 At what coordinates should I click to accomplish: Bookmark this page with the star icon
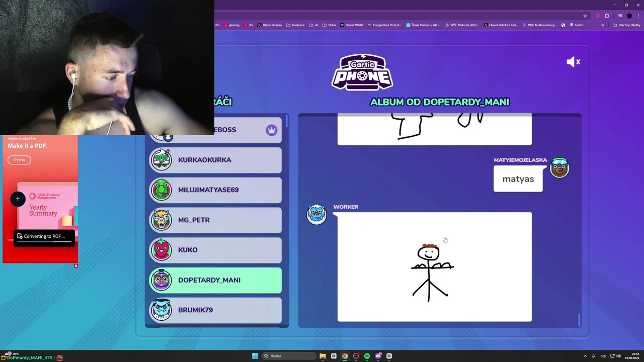[x=585, y=16]
